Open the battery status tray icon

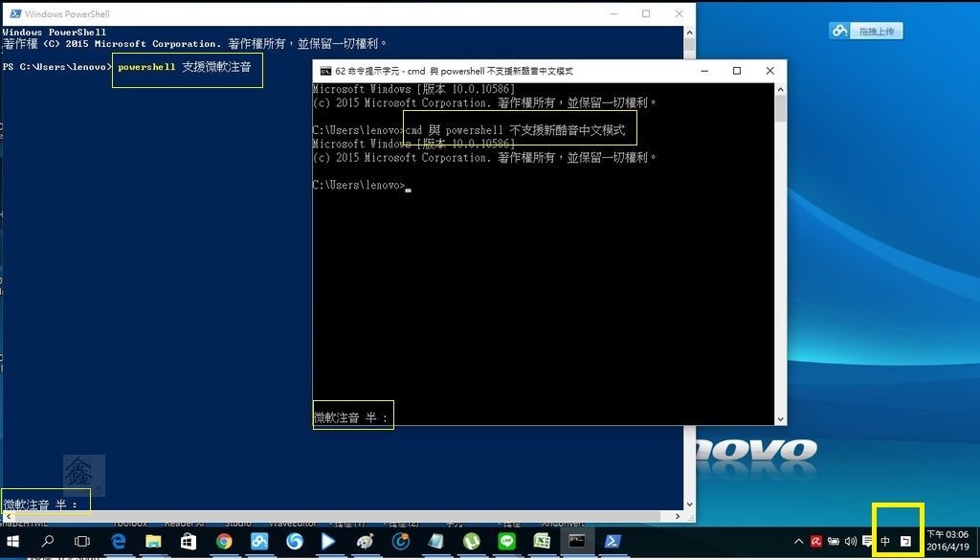pos(834,542)
